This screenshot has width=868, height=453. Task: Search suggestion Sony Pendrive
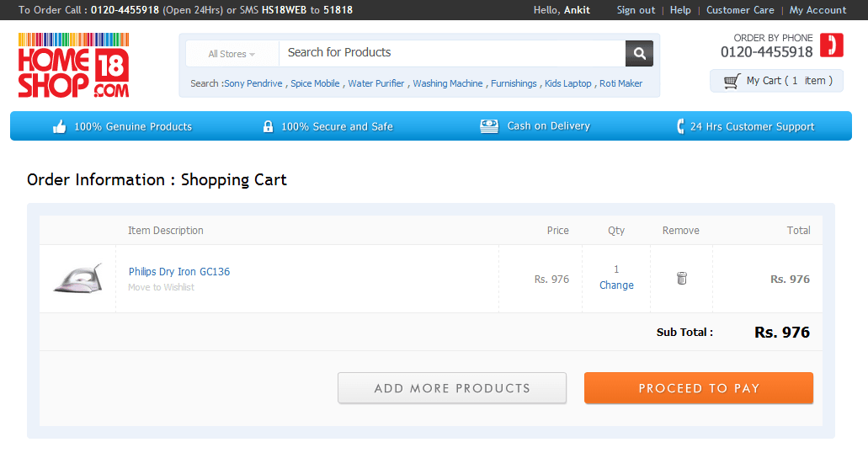(253, 83)
